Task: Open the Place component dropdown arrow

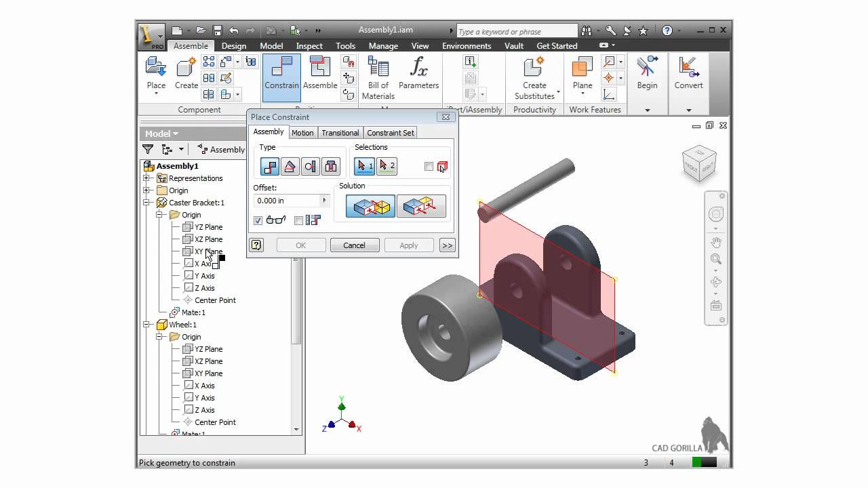Action: click(x=156, y=94)
